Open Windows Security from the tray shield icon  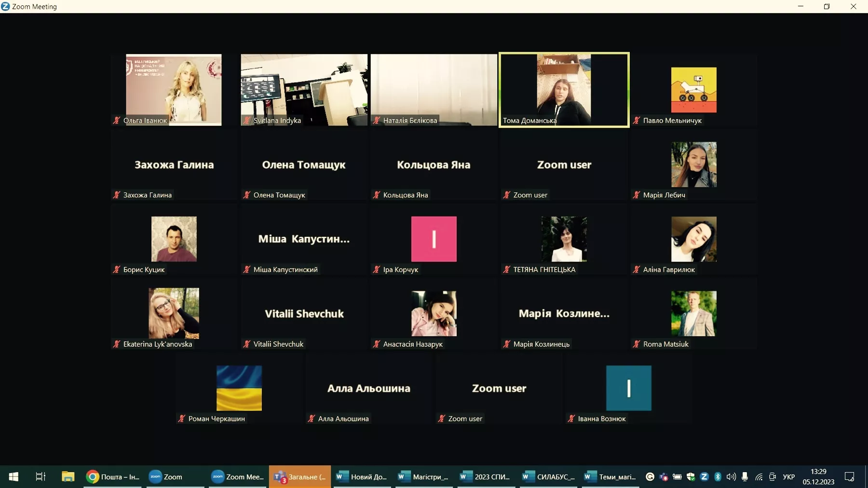pyautogui.click(x=691, y=477)
